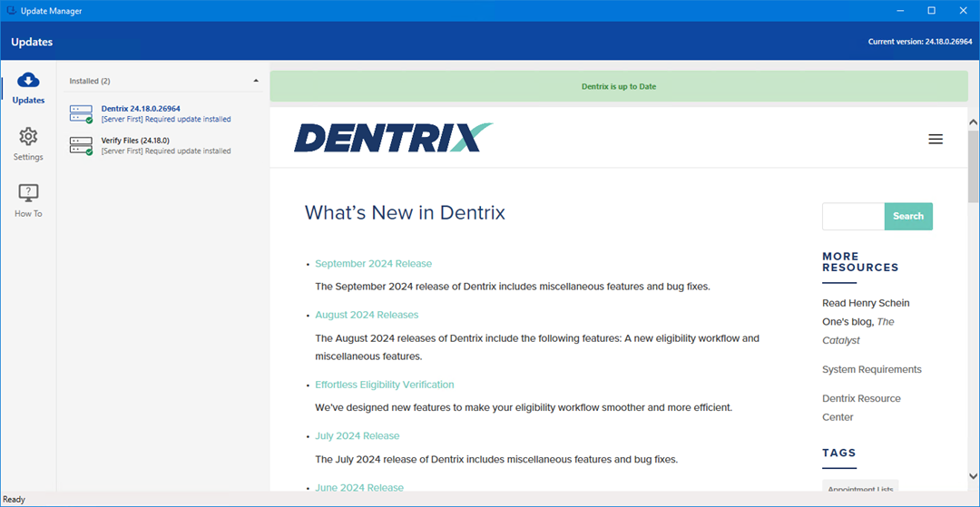
Task: Close the Update Manager window
Action: click(963, 11)
